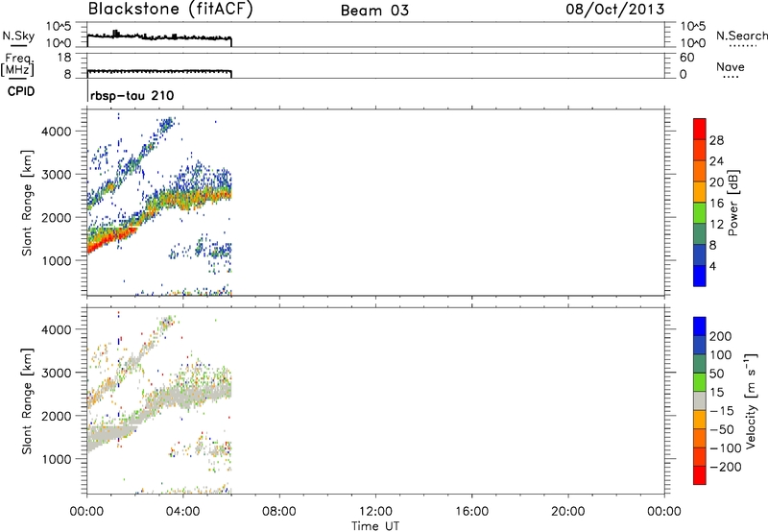Click the '200' velocity colorbar tick label

[721, 336]
